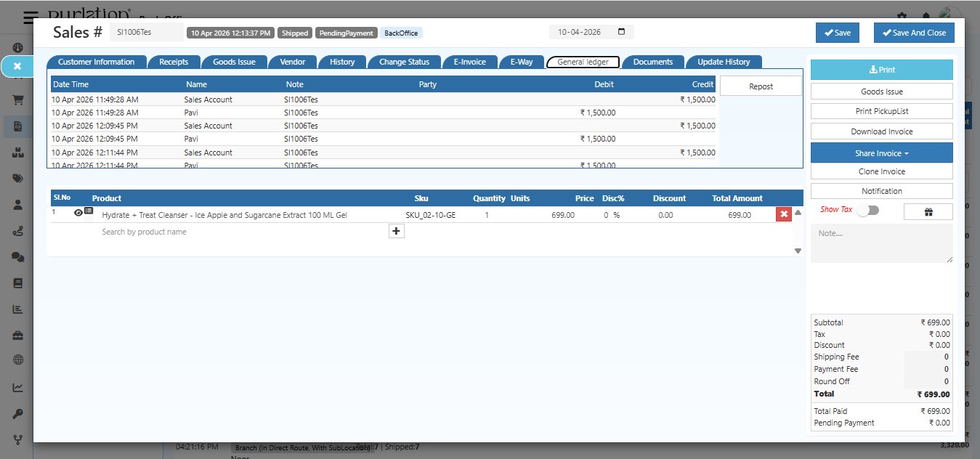Remove the Hydrate + Treat Cleanser line item
This screenshot has width=980, height=459.
[785, 214]
